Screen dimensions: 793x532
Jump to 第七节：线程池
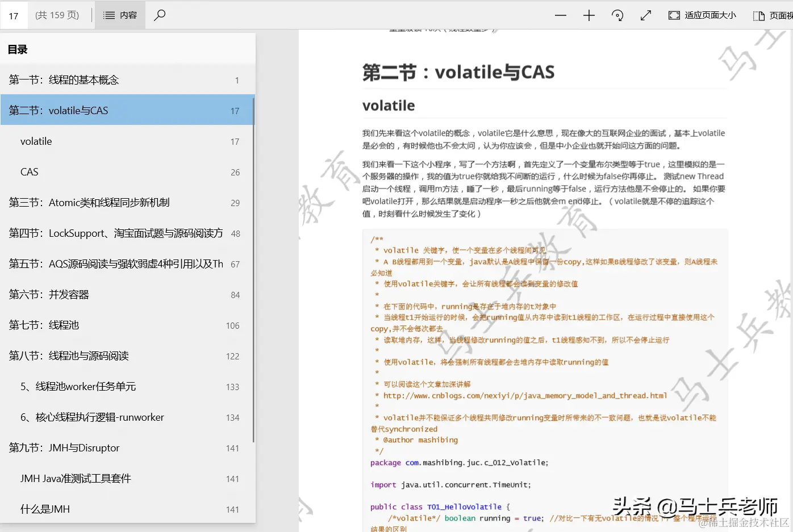[127, 325]
